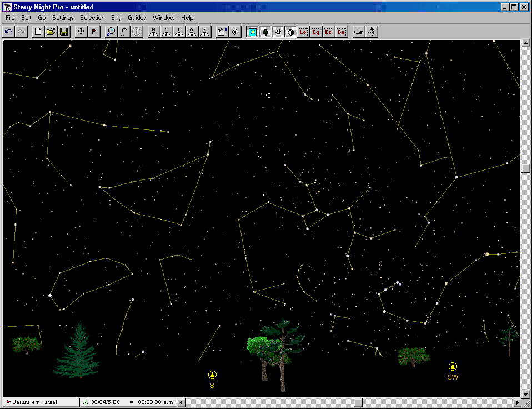Toggle the Ec ecliptic grid button
Image resolution: width=532 pixels, height=409 pixels.
pos(329,32)
